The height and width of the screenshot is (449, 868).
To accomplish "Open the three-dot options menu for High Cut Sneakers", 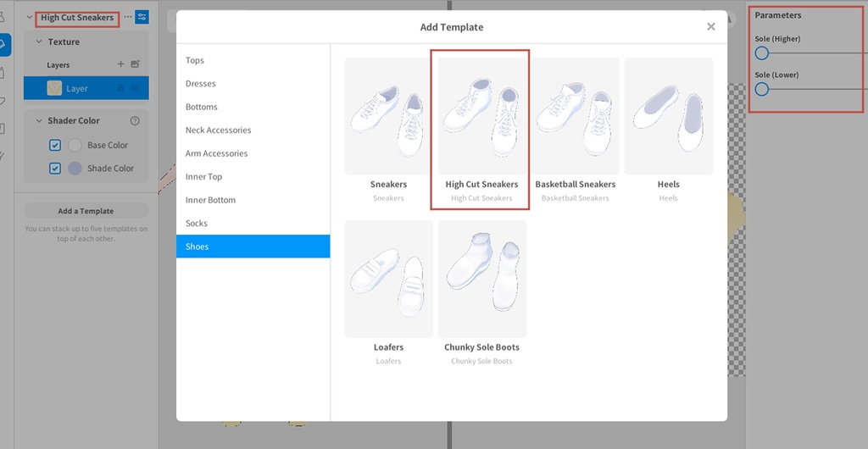I will [127, 17].
